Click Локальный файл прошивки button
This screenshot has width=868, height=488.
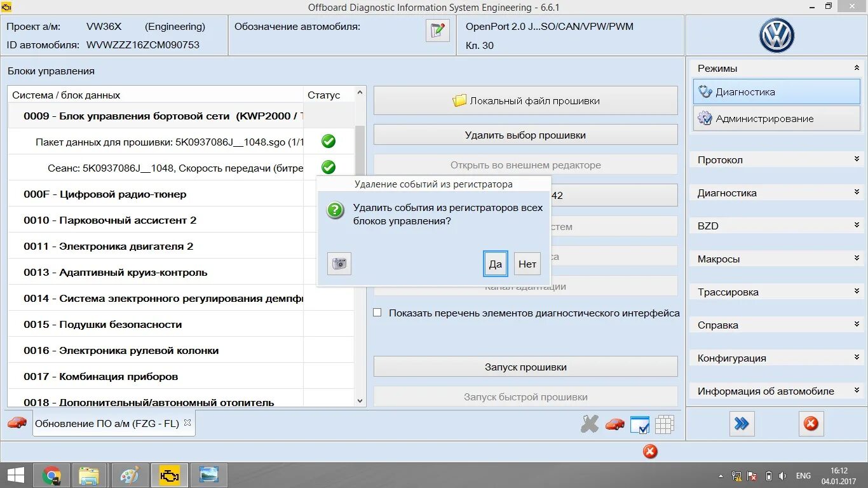[526, 100]
